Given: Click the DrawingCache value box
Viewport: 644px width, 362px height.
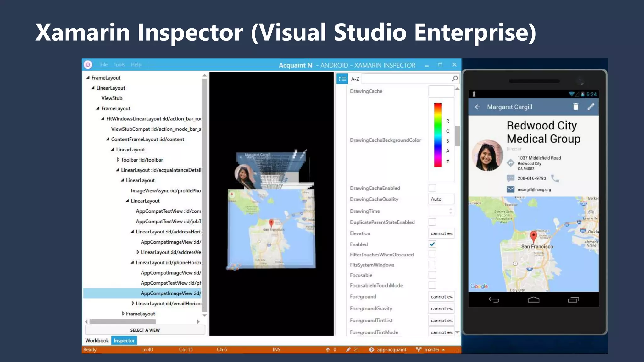Looking at the screenshot, I should point(441,91).
